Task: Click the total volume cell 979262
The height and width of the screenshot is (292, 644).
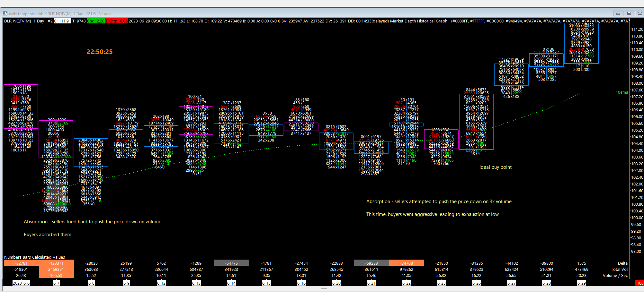Action: pos(407,269)
